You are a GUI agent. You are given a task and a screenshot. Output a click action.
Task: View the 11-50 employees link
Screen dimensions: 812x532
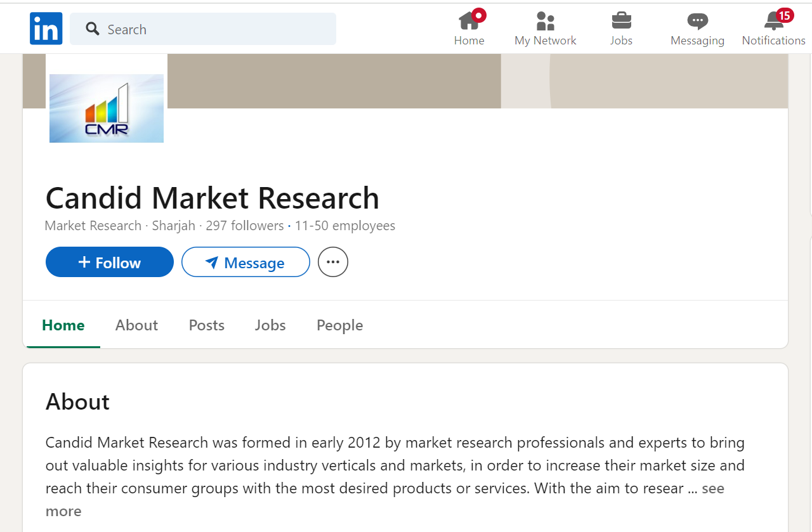point(344,226)
